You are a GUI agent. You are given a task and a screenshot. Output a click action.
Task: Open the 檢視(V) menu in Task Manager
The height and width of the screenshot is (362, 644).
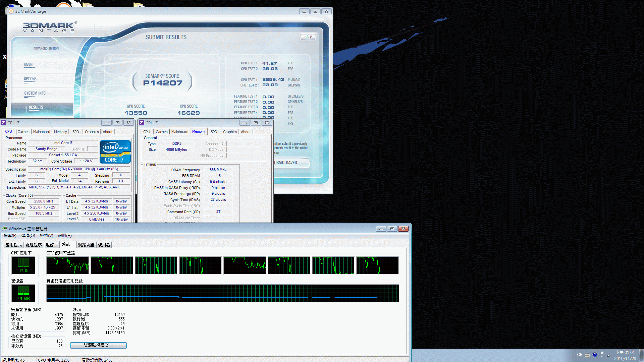point(47,236)
